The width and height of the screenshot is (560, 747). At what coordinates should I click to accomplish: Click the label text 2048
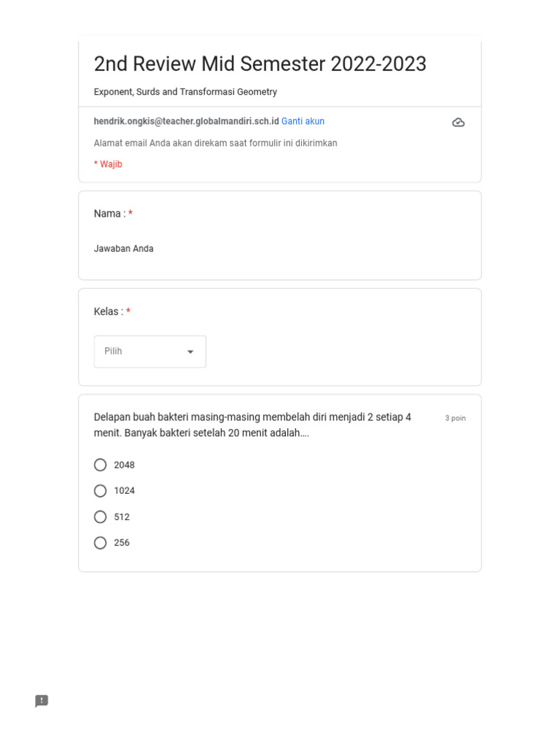pos(124,465)
